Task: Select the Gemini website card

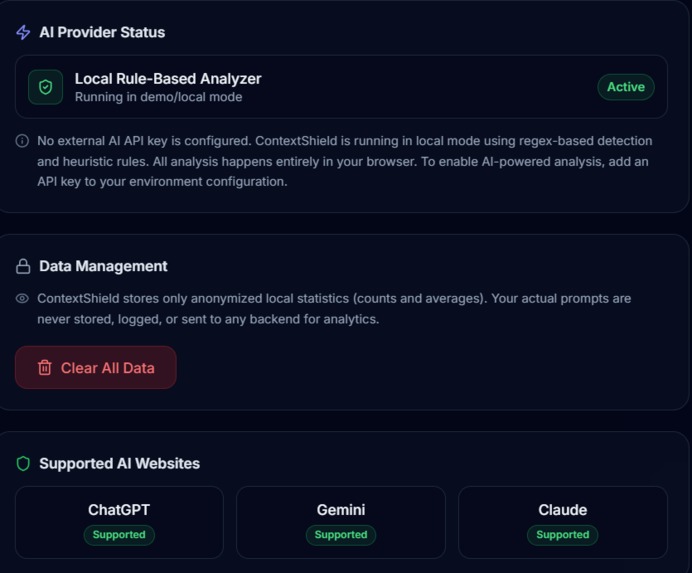Action: click(x=341, y=522)
